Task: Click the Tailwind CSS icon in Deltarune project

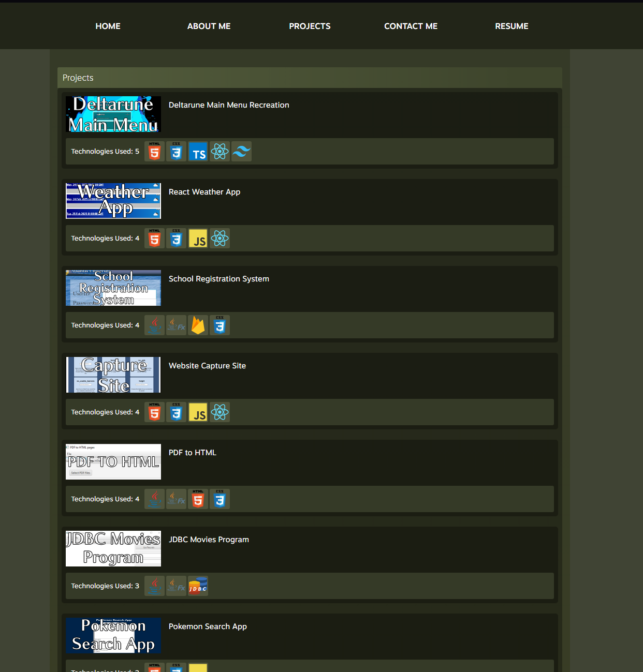Action: (241, 152)
